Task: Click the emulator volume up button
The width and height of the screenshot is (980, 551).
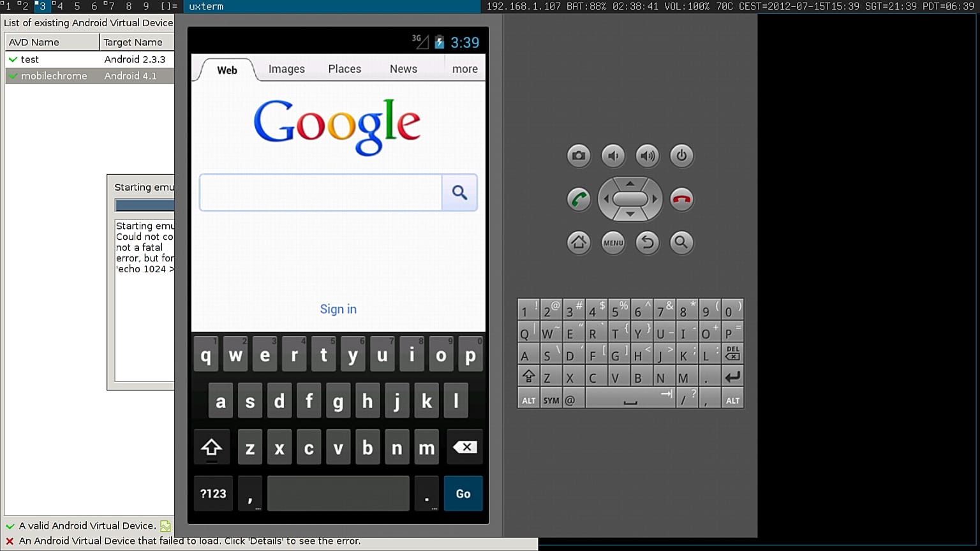Action: (648, 156)
